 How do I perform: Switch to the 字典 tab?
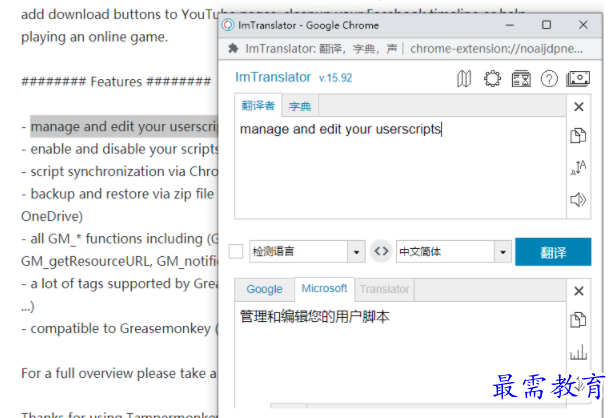coord(300,106)
